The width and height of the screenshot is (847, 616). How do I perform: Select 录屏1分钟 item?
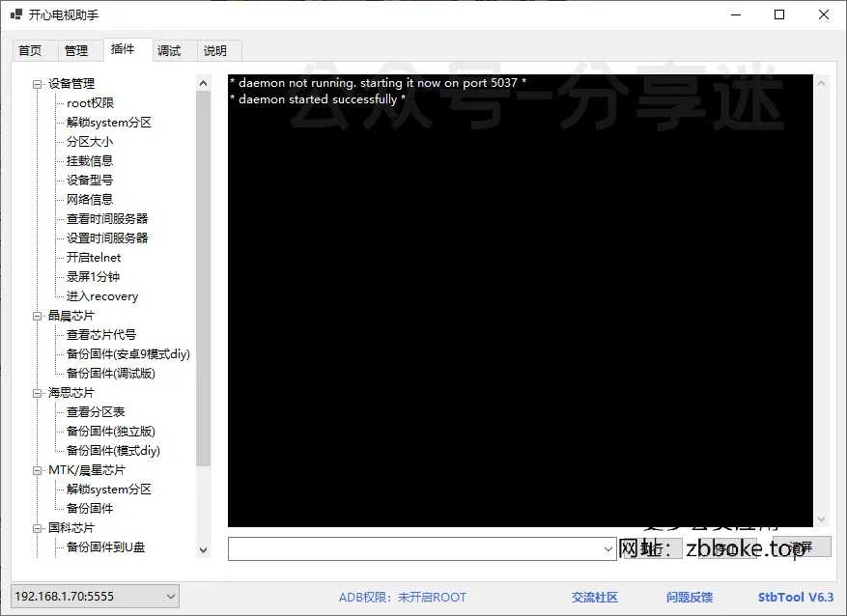pos(93,277)
